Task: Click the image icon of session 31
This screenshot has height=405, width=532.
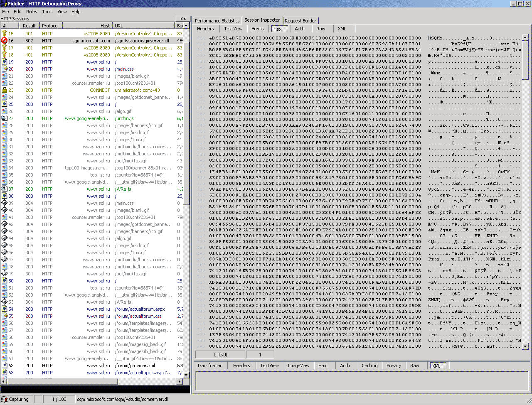Action: (x=5, y=147)
